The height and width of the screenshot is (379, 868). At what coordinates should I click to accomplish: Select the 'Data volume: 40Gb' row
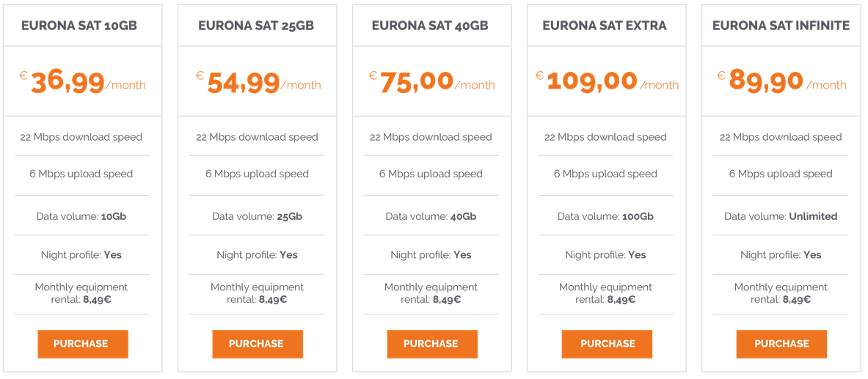431,216
